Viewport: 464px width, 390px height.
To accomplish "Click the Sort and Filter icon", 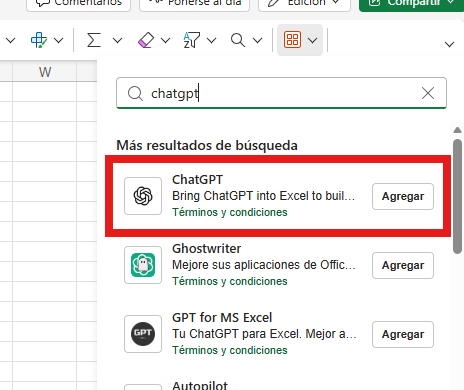I will click(x=192, y=40).
